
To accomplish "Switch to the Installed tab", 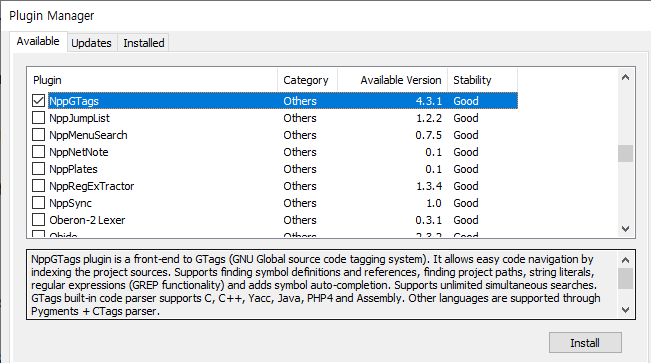I will pyautogui.click(x=144, y=43).
